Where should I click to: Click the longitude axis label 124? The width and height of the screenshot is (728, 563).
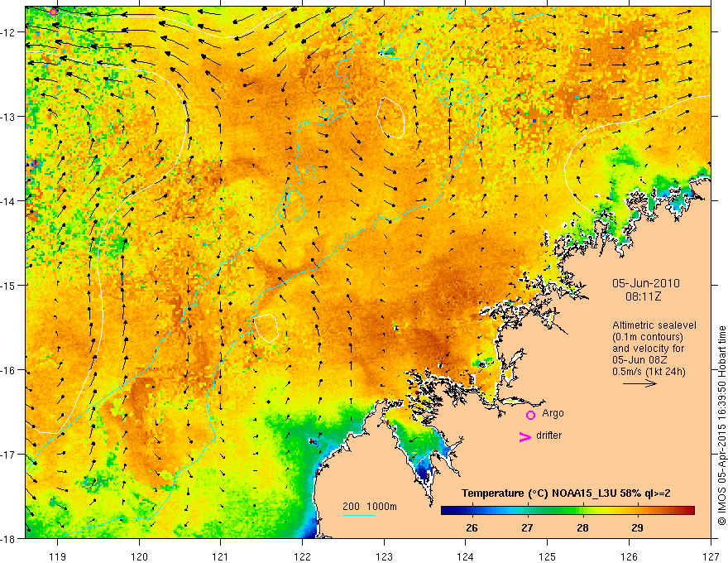point(466,557)
